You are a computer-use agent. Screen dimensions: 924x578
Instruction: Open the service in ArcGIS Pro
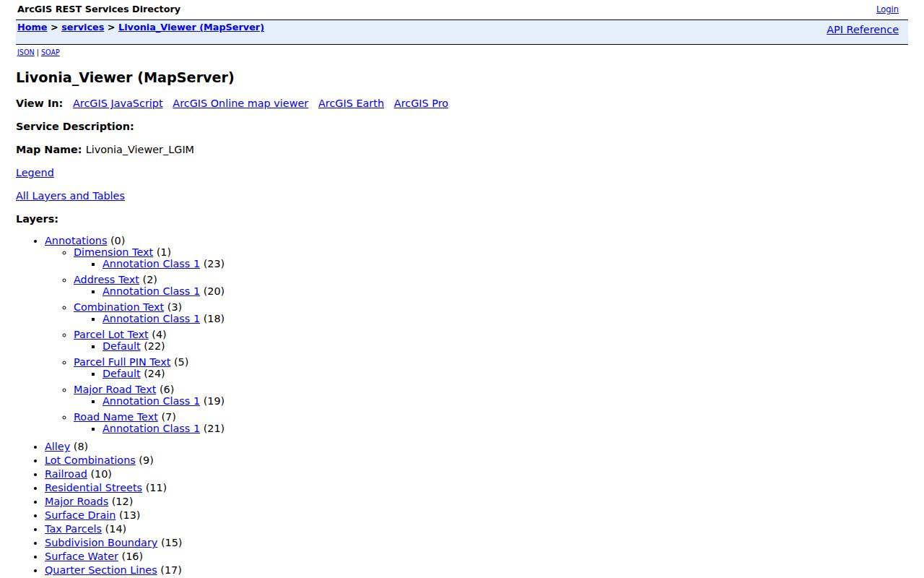pos(421,103)
